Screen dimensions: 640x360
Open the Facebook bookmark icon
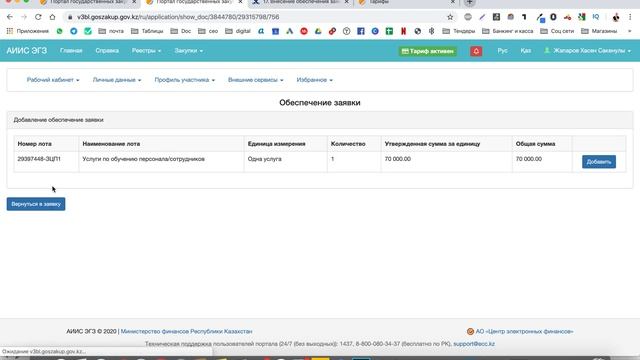361,31
